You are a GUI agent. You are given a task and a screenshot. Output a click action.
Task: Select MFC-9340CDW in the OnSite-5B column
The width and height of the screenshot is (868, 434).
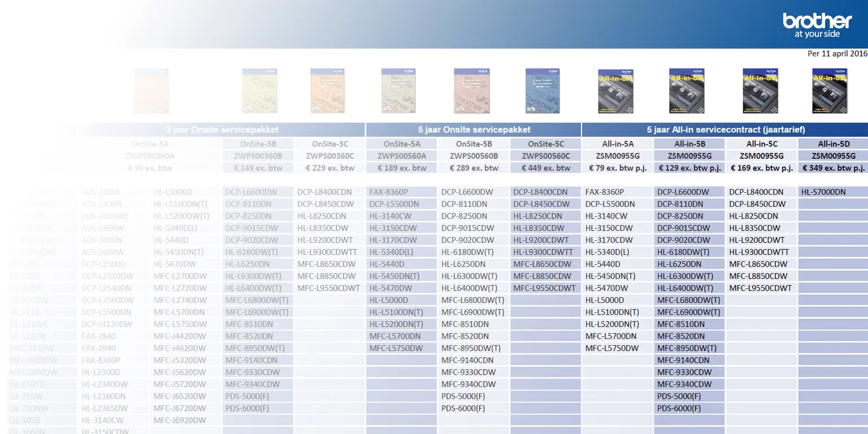[x=468, y=384]
